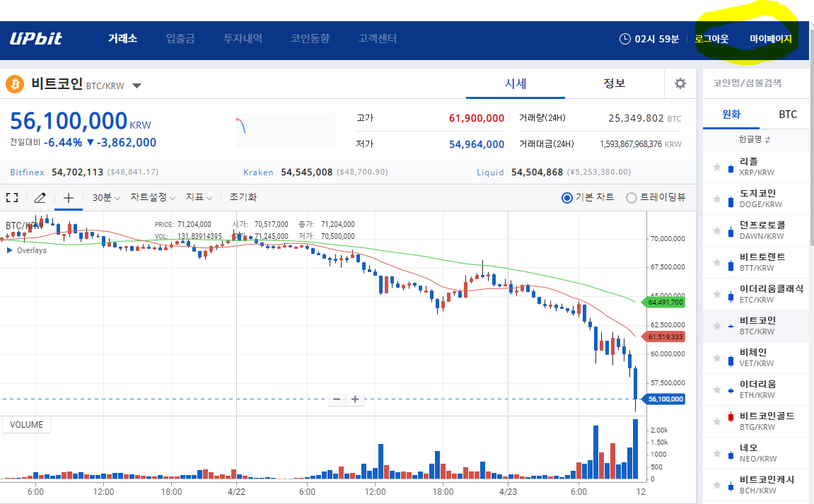This screenshot has width=814, height=504.
Task: Select 리플 XRP/KRW row
Action: pos(756,167)
